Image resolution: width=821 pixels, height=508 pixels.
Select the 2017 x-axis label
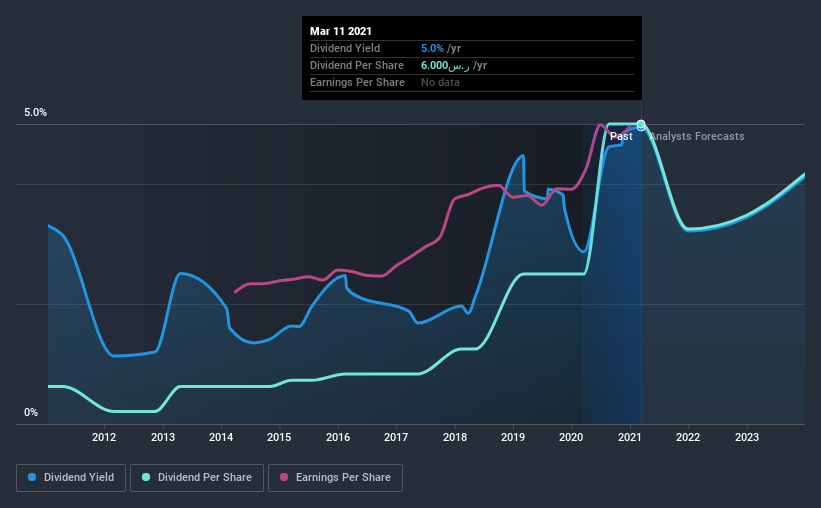tap(396, 437)
